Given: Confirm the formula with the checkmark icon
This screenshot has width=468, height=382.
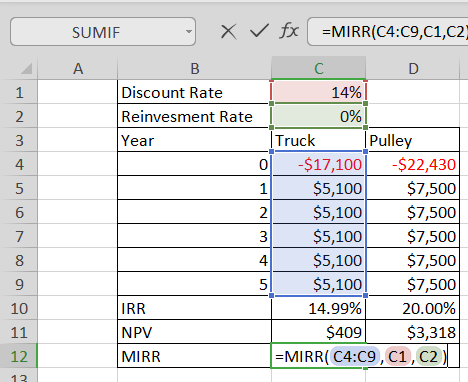Looking at the screenshot, I should (x=259, y=31).
